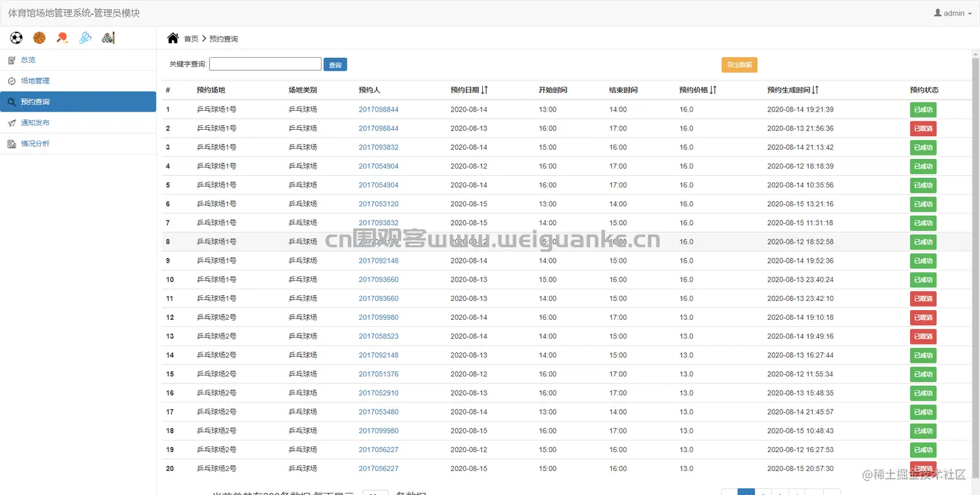Click the 已成功 status button in row 8

923,242
